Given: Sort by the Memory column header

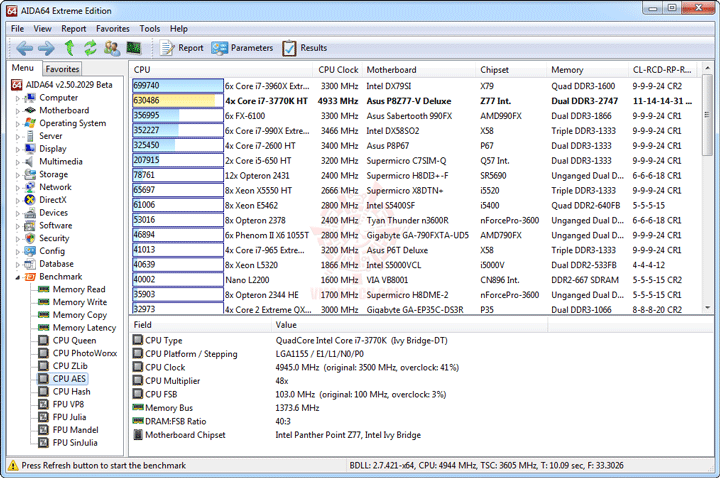Looking at the screenshot, I should click(587, 70).
